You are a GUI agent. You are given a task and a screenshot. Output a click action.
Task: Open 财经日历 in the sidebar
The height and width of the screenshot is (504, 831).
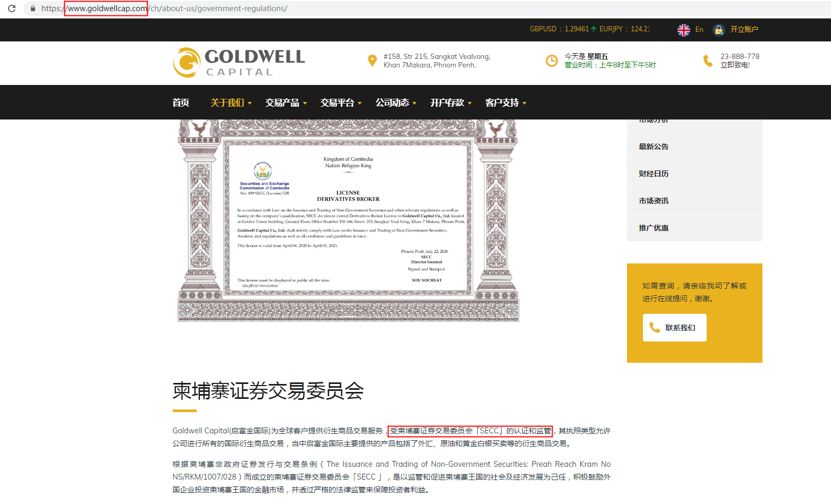pyautogui.click(x=694, y=174)
